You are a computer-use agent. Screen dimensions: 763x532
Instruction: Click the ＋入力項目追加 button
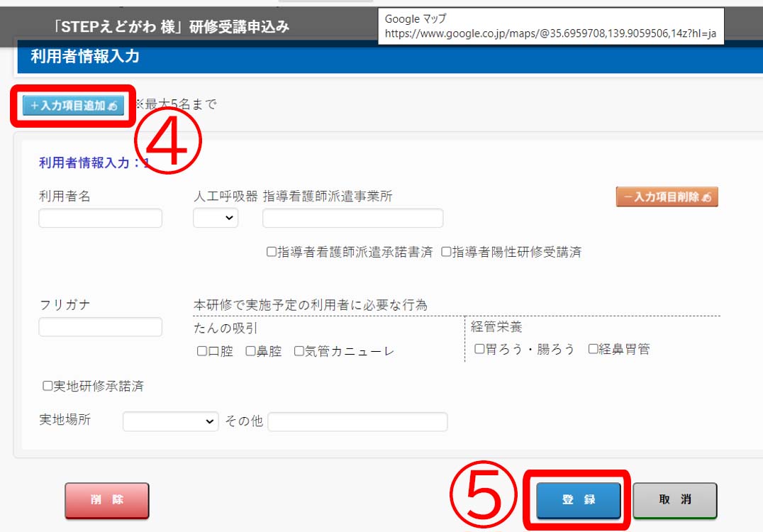coord(73,106)
